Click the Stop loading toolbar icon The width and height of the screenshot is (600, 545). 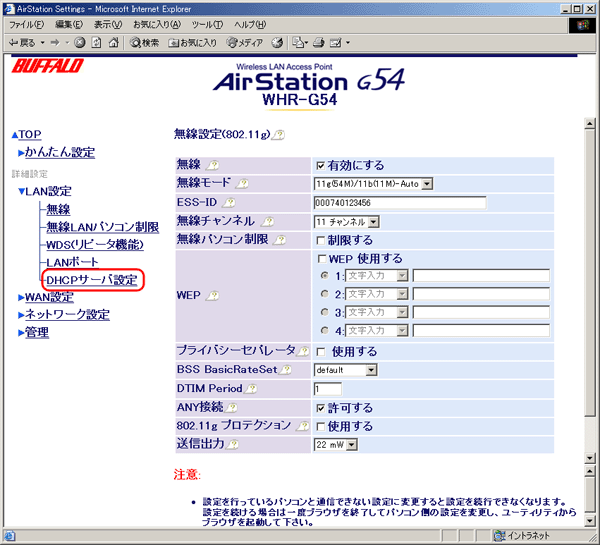pos(80,42)
